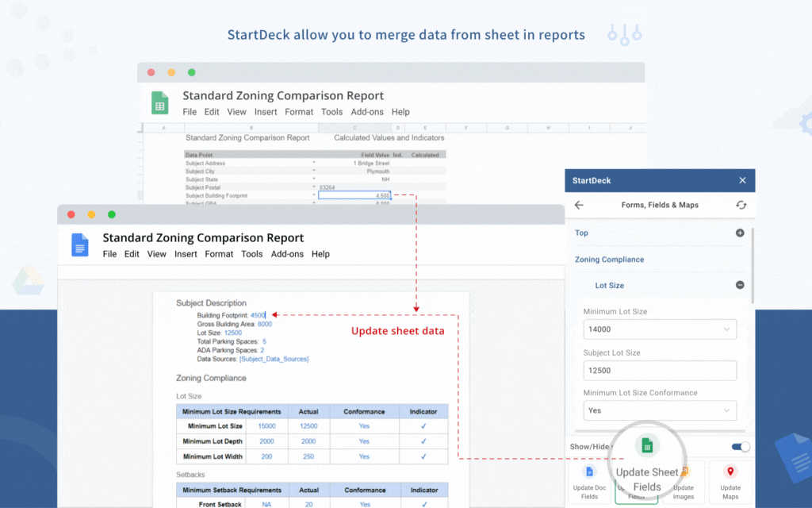Go back using the StartDeck panel arrow
The height and width of the screenshot is (508, 812).
(579, 206)
